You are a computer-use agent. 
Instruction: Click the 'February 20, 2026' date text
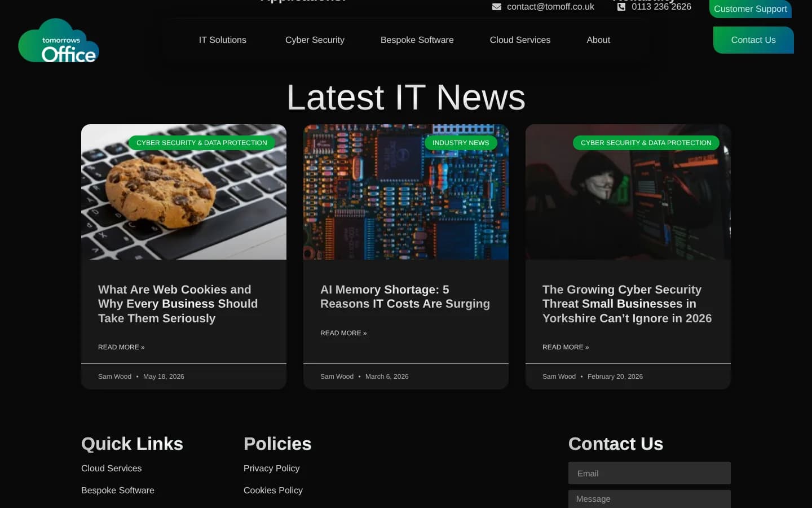[615, 376]
